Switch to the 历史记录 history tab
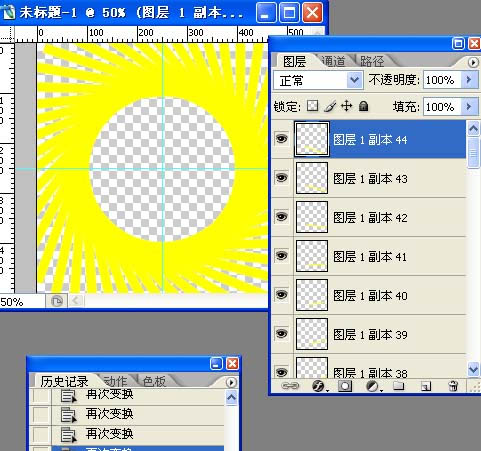The width and height of the screenshot is (481, 451). pos(64,382)
